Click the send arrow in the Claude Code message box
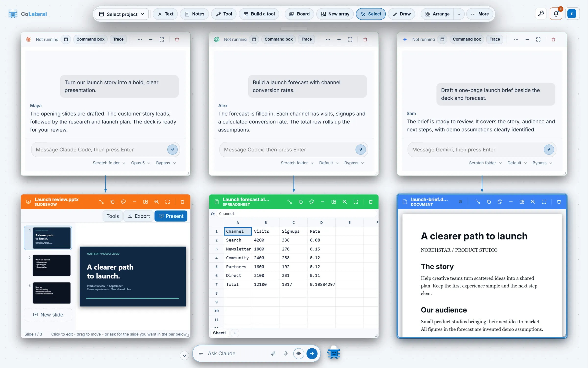This screenshot has height=368, width=588. [172, 149]
